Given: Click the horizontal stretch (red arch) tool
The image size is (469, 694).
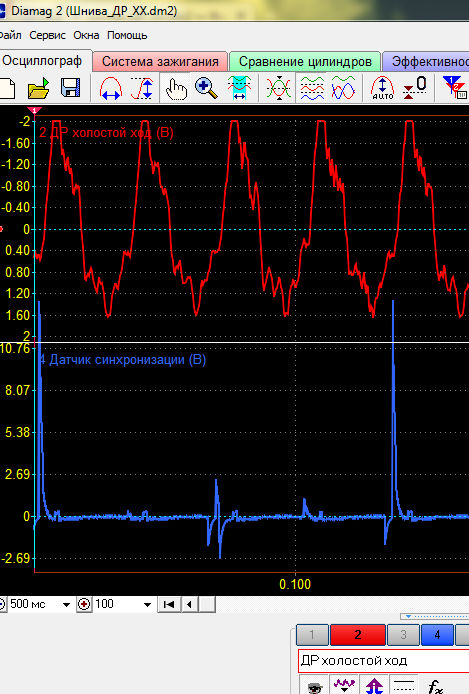Looking at the screenshot, I should pyautogui.click(x=111, y=88).
